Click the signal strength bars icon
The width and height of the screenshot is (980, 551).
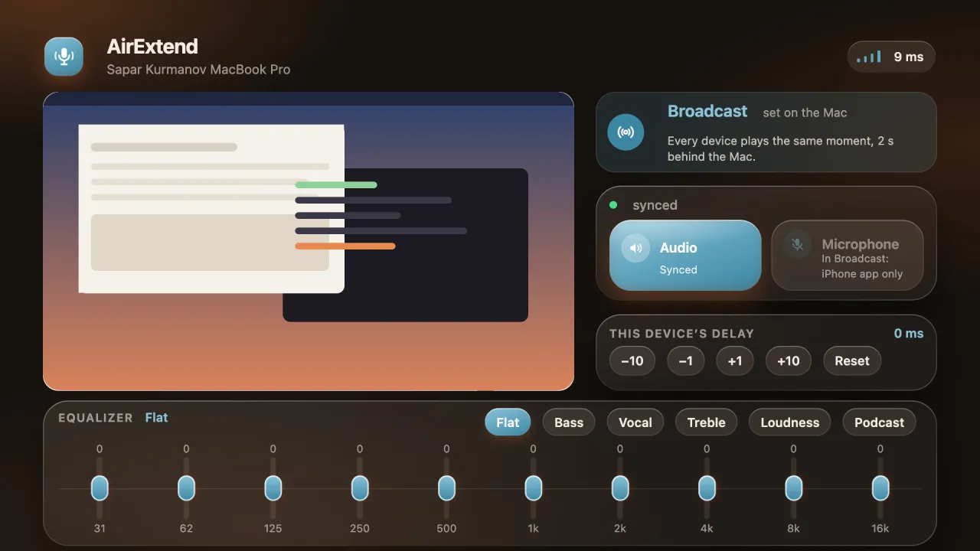[x=869, y=57]
